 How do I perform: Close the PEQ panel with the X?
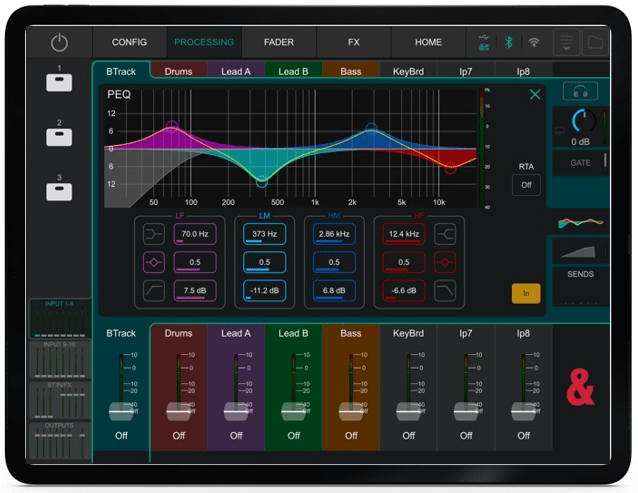(535, 95)
